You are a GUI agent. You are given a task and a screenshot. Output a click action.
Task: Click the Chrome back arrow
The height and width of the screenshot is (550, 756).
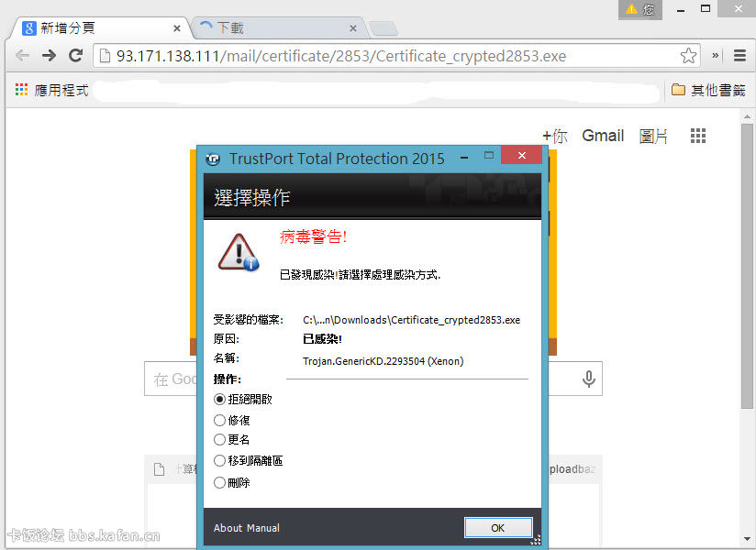point(22,56)
